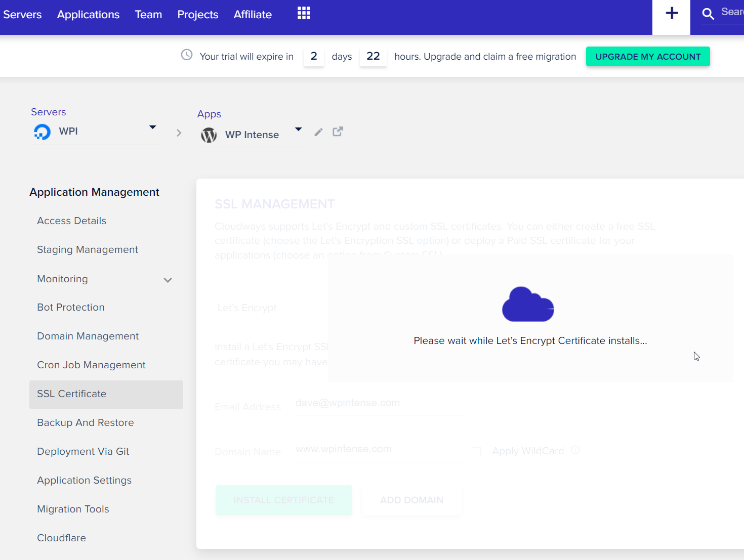
Task: Select Deployment Via Git in sidebar
Action: pyautogui.click(x=83, y=452)
